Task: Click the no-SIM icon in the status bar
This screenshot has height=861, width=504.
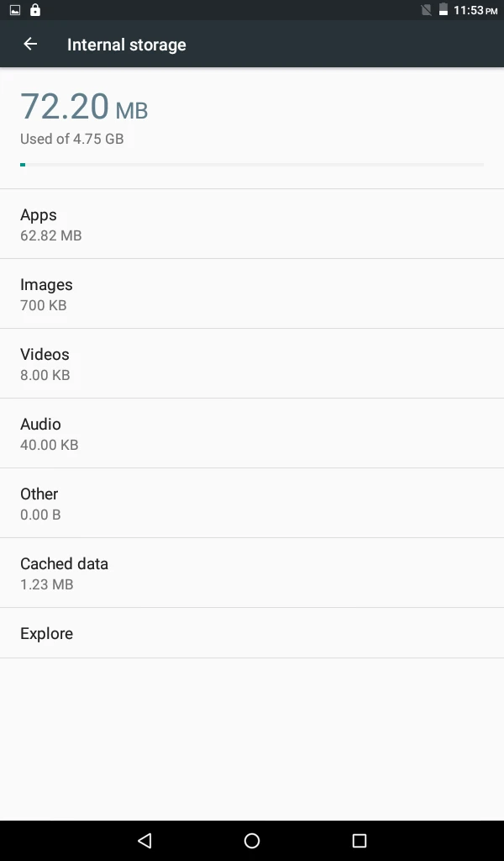Action: tap(427, 10)
